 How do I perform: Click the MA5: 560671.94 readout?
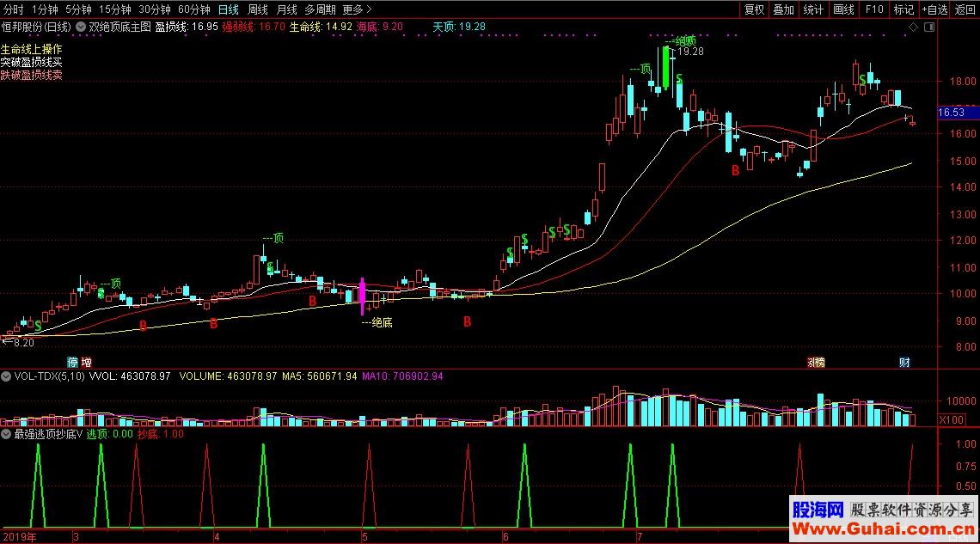320,376
